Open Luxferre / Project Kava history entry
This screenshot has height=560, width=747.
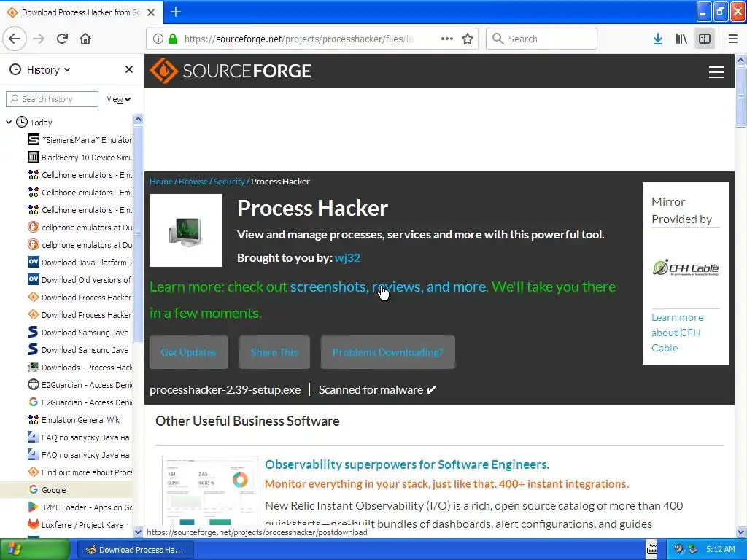click(x=80, y=525)
